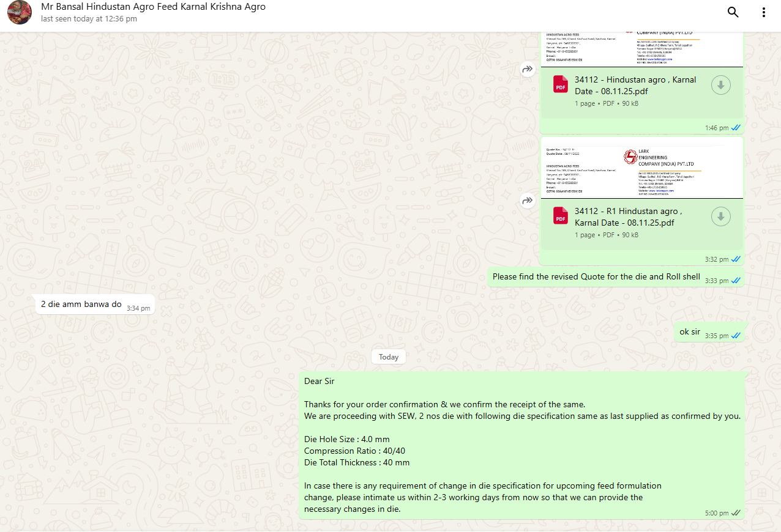
Task: Forward the first 34112 Hindustan agro PDF
Action: tap(528, 70)
